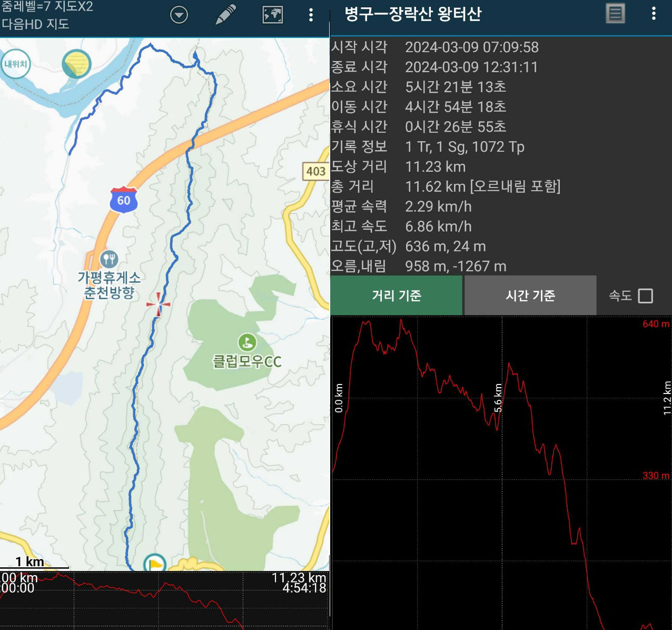The image size is (672, 630).
Task: Enable the 속도 checkbox
Action: (x=645, y=296)
